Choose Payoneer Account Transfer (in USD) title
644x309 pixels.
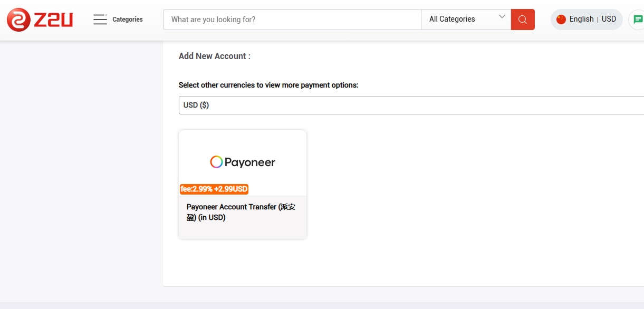coord(242,212)
